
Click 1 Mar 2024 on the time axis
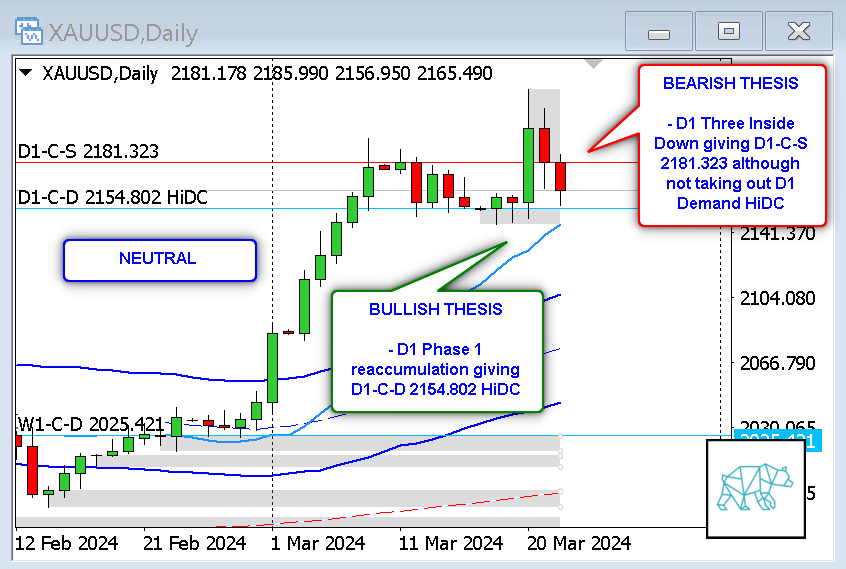[318, 543]
